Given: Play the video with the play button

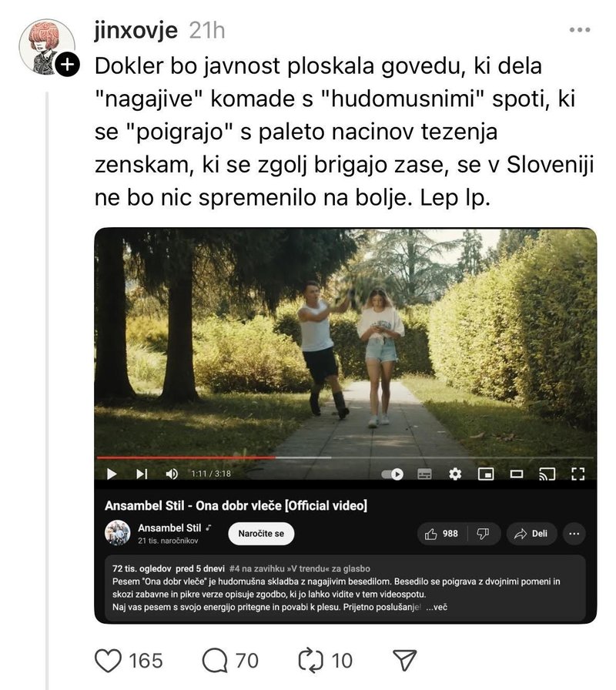Looking at the screenshot, I should click(112, 474).
